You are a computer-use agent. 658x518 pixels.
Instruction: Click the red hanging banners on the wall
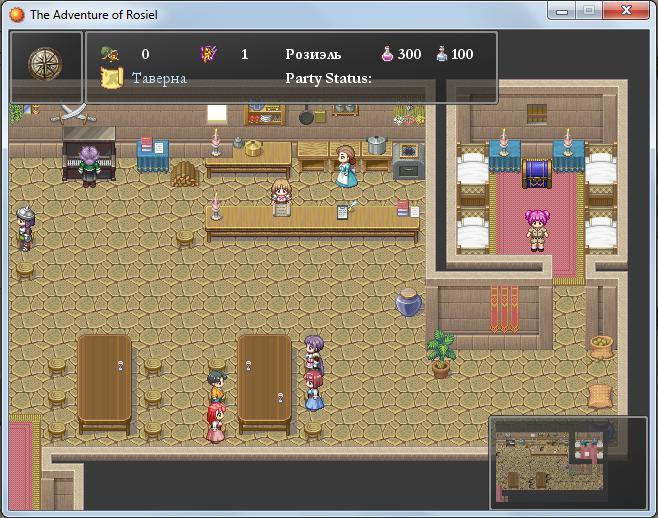click(504, 309)
